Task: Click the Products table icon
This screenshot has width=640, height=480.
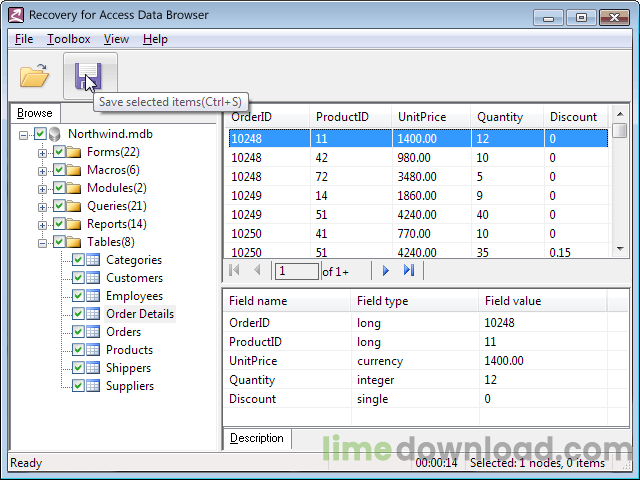Action: [93, 350]
